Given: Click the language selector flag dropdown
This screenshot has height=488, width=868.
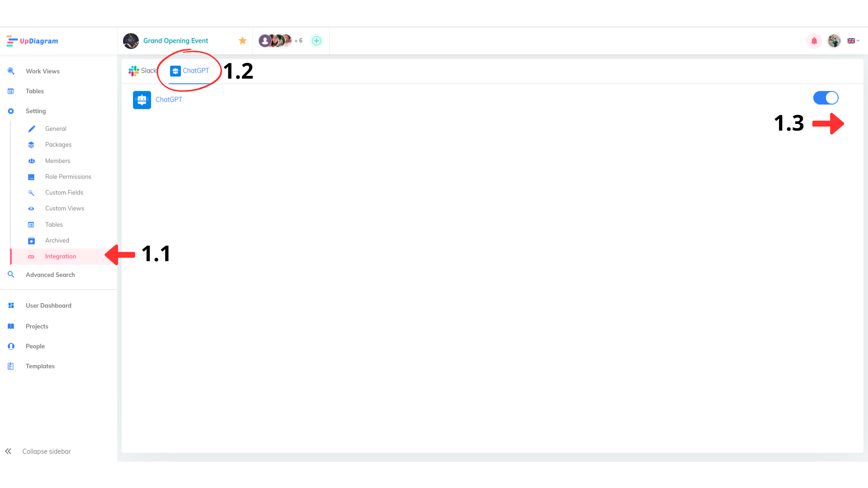Looking at the screenshot, I should point(854,41).
